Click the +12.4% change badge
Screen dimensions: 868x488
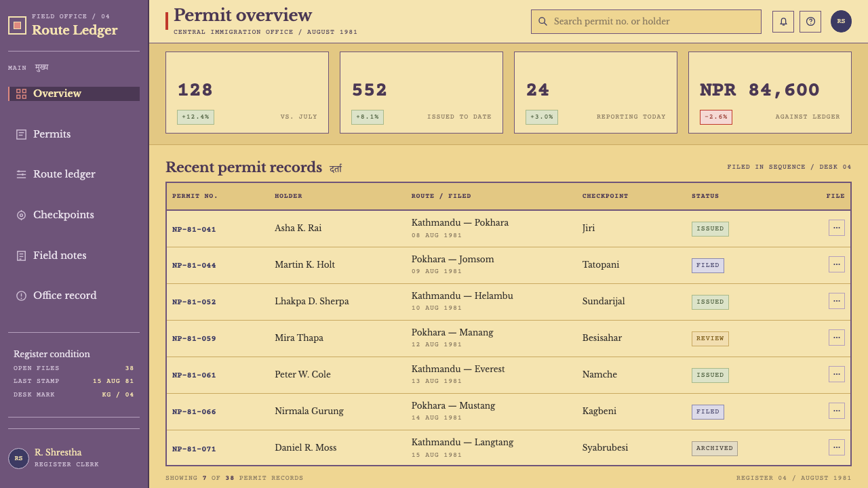195,117
